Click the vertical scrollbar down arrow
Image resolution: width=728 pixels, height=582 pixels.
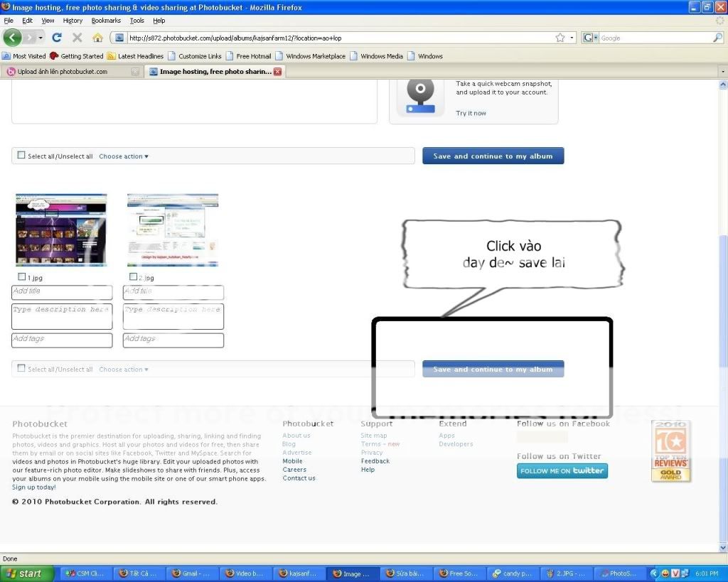pos(723,548)
